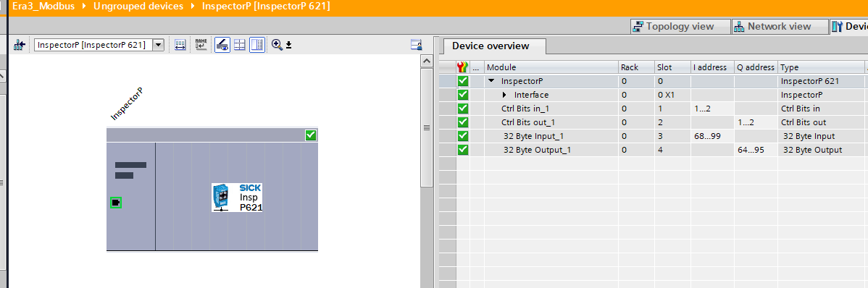Switch to Device view tab
Screen dimensions: 868x288
coord(848,27)
